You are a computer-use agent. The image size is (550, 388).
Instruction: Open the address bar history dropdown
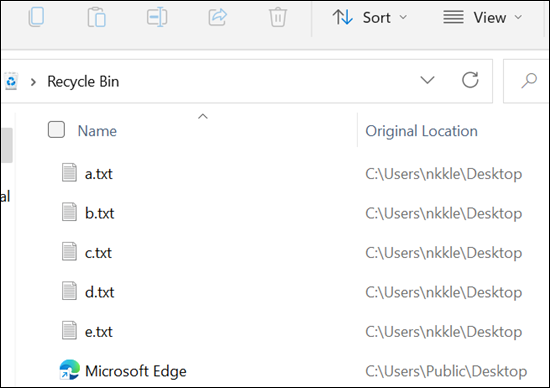point(427,80)
